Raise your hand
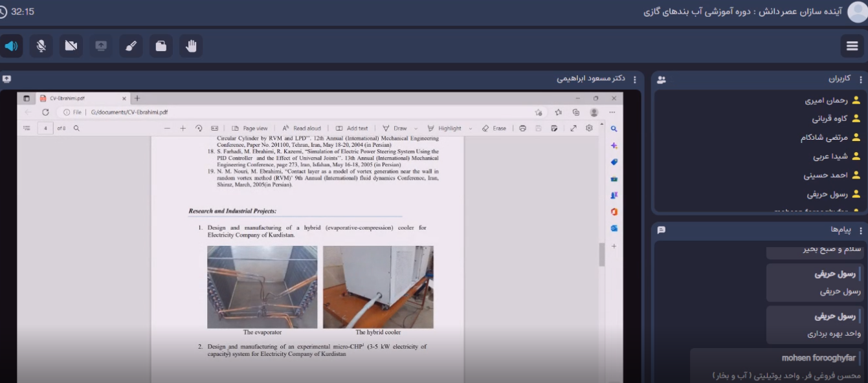868x383 pixels. [x=191, y=46]
